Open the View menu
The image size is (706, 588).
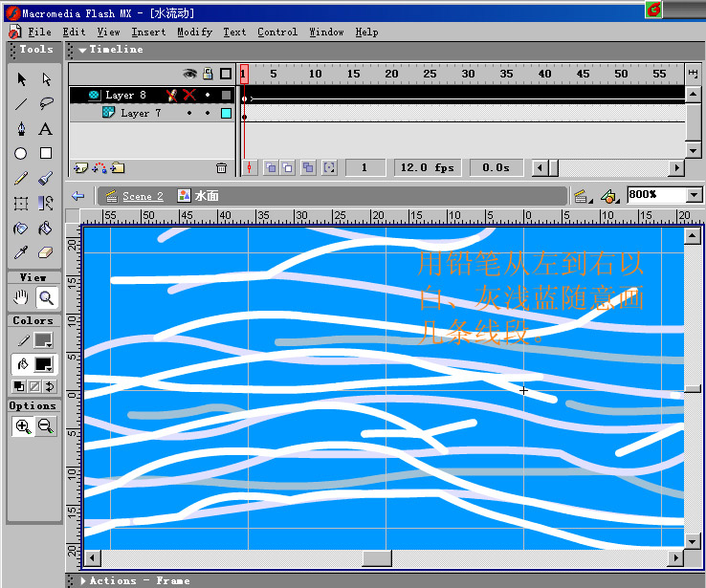pos(108,33)
